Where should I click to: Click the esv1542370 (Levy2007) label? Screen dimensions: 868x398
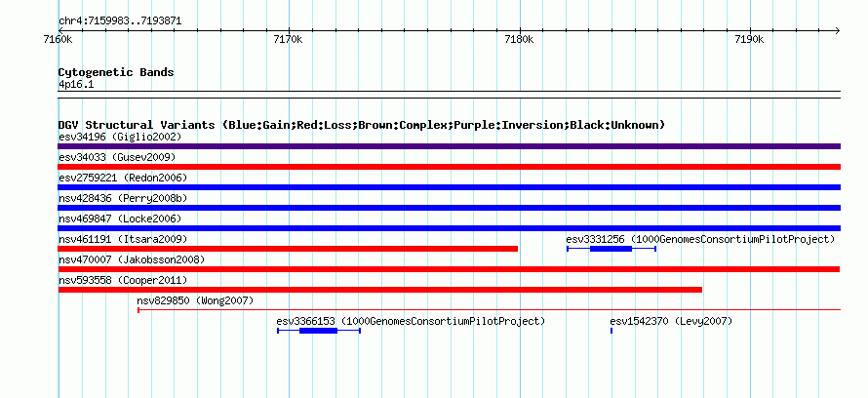point(671,321)
